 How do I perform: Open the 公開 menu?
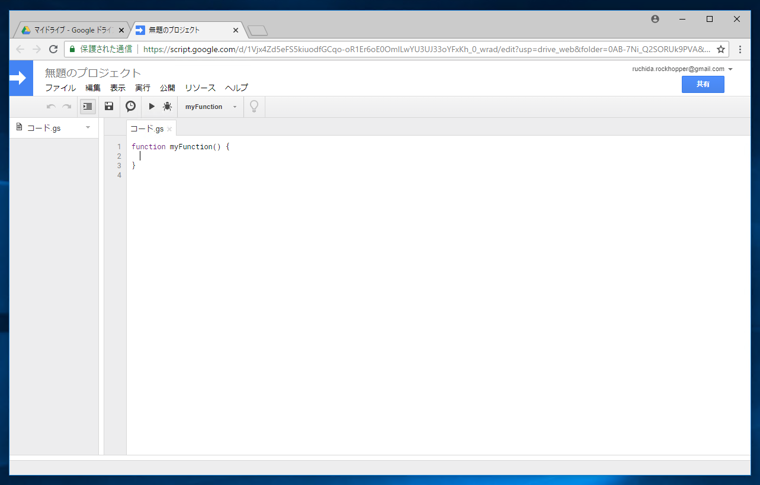click(x=167, y=88)
